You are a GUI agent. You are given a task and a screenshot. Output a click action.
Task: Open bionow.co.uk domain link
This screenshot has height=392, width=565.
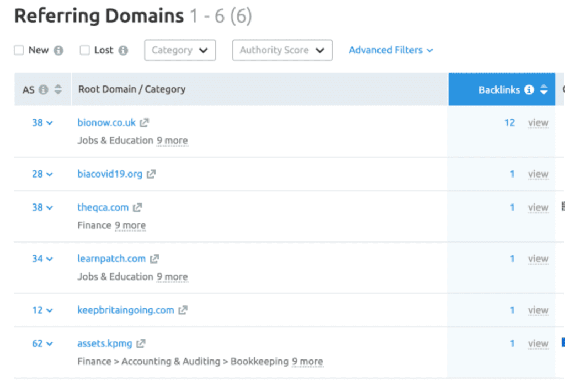106,123
